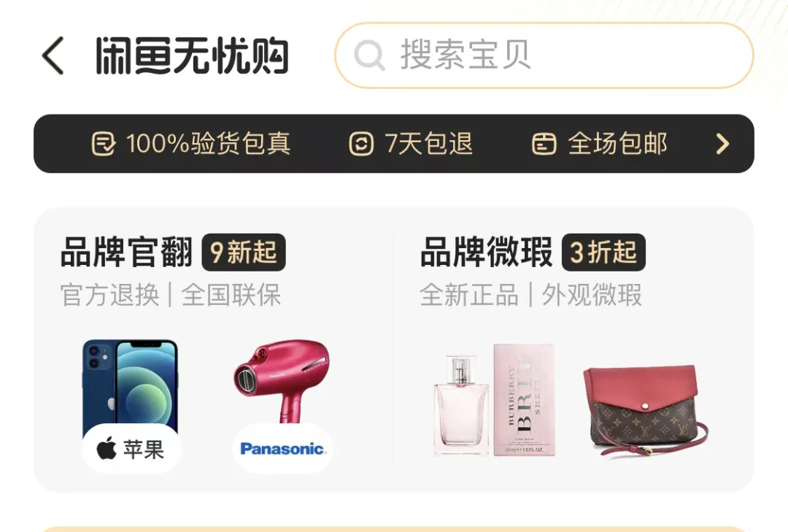Open the 品牌微瑕 section heading
This screenshot has width=788, height=532.
coord(486,252)
